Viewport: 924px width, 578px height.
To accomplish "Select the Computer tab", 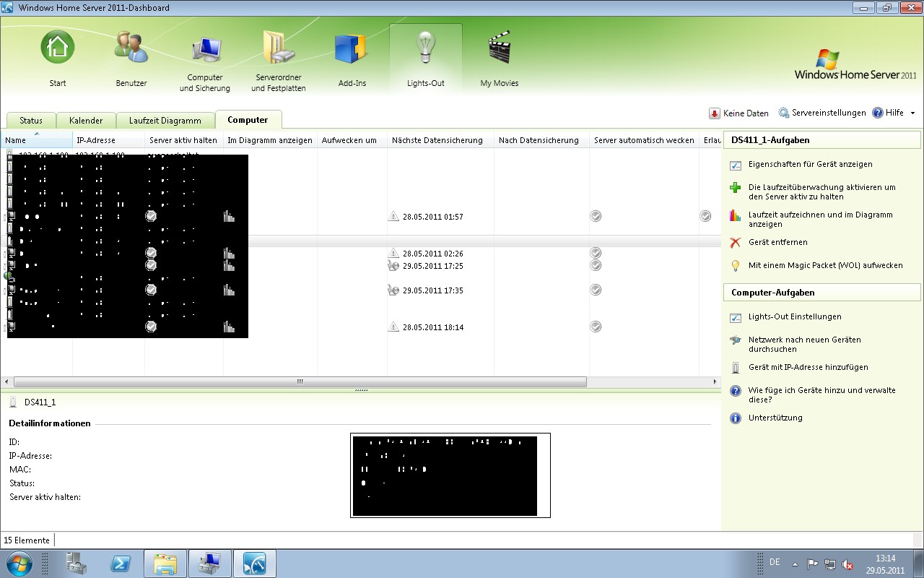I will pos(248,120).
